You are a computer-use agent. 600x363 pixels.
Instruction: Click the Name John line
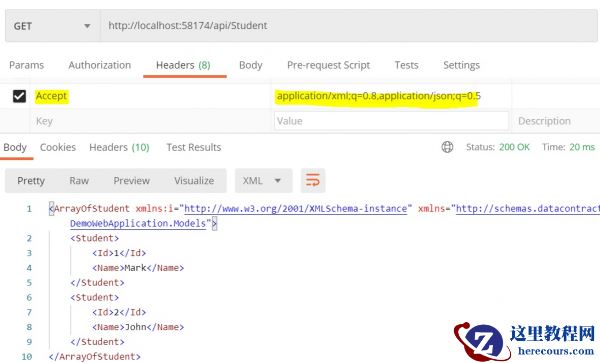[138, 327]
